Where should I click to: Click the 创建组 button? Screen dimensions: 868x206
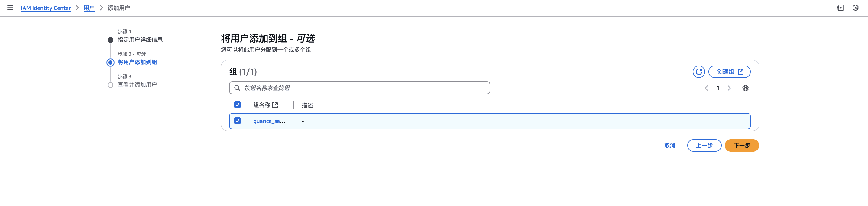point(729,72)
